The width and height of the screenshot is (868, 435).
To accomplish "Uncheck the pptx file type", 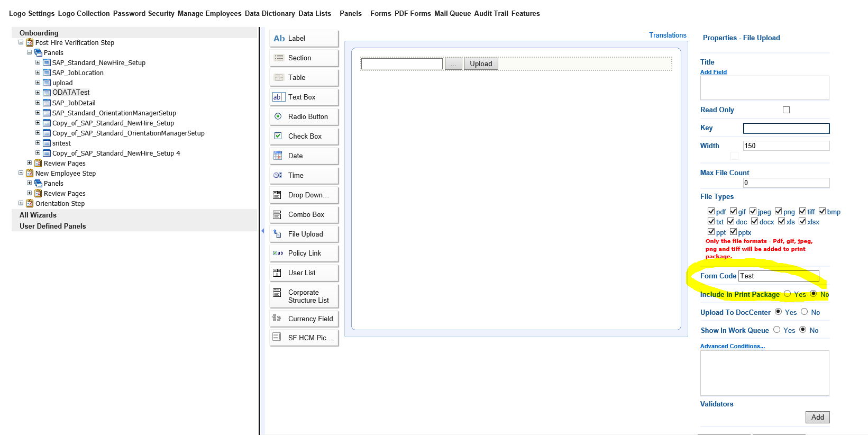I will pos(733,232).
